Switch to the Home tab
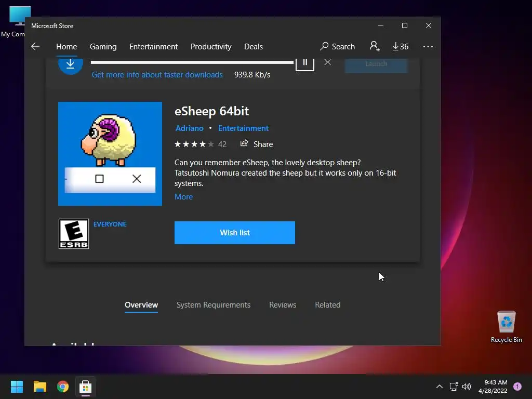 click(66, 46)
